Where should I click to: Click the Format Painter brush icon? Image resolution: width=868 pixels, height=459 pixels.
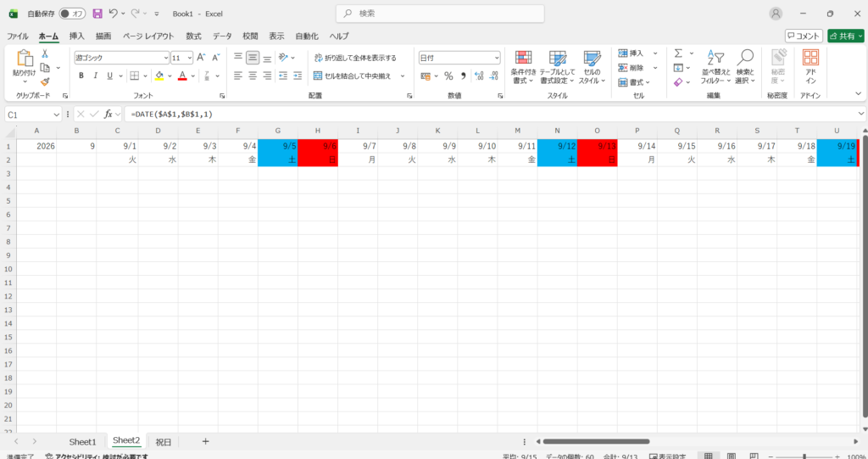tap(45, 81)
